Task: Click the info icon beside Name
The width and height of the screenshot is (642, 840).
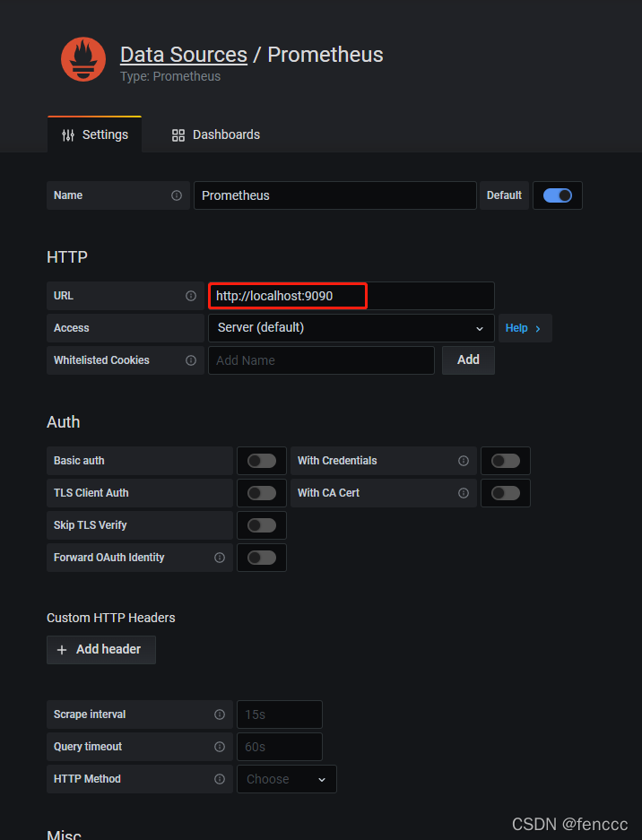Action: pyautogui.click(x=177, y=195)
